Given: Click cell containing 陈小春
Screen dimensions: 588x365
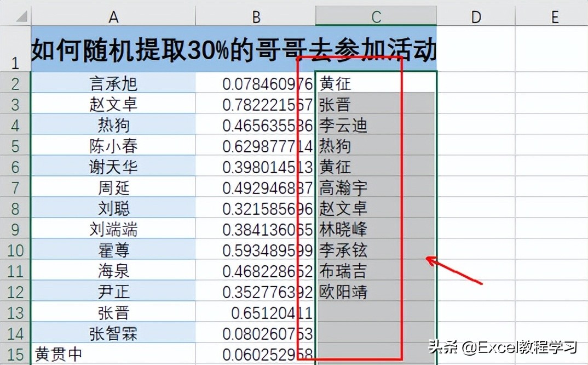Looking at the screenshot, I should point(113,146).
